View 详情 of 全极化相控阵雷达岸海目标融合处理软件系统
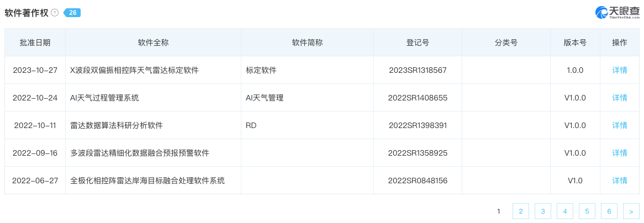Screen dimensions: 644x223 tap(620, 180)
